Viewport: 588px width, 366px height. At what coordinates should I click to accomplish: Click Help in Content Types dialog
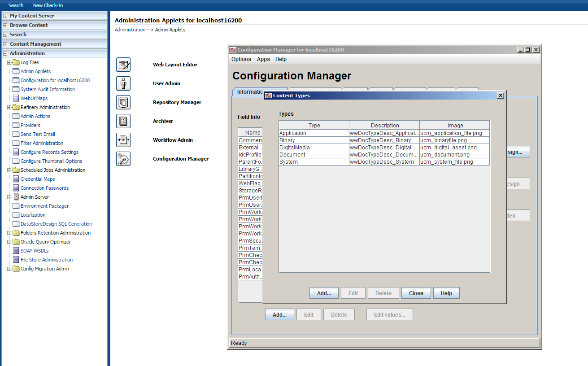[x=446, y=293]
